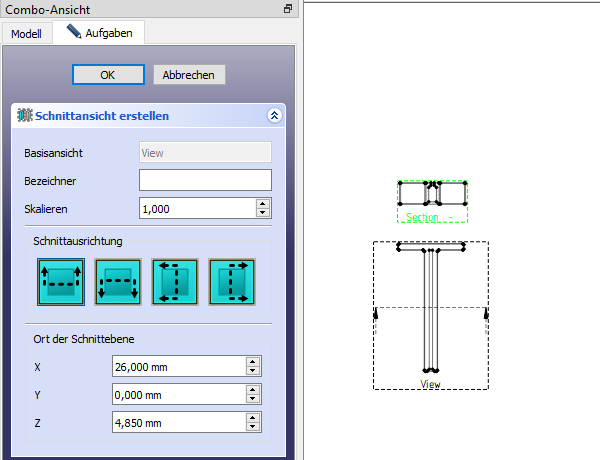Select the downward-looking section direction icon

[x=116, y=282]
